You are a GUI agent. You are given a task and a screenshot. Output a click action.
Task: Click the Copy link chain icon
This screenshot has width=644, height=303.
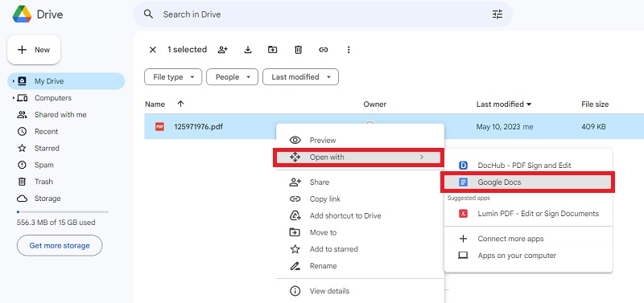coord(295,199)
